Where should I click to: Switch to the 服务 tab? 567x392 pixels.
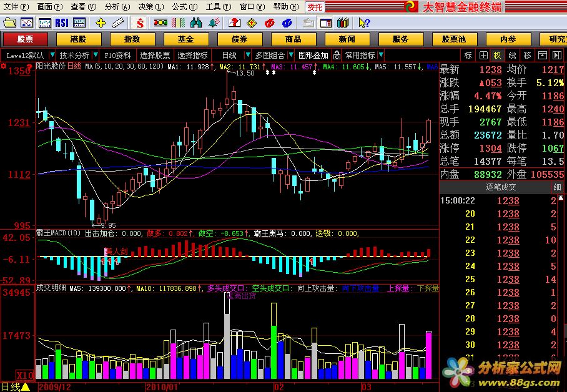point(401,39)
